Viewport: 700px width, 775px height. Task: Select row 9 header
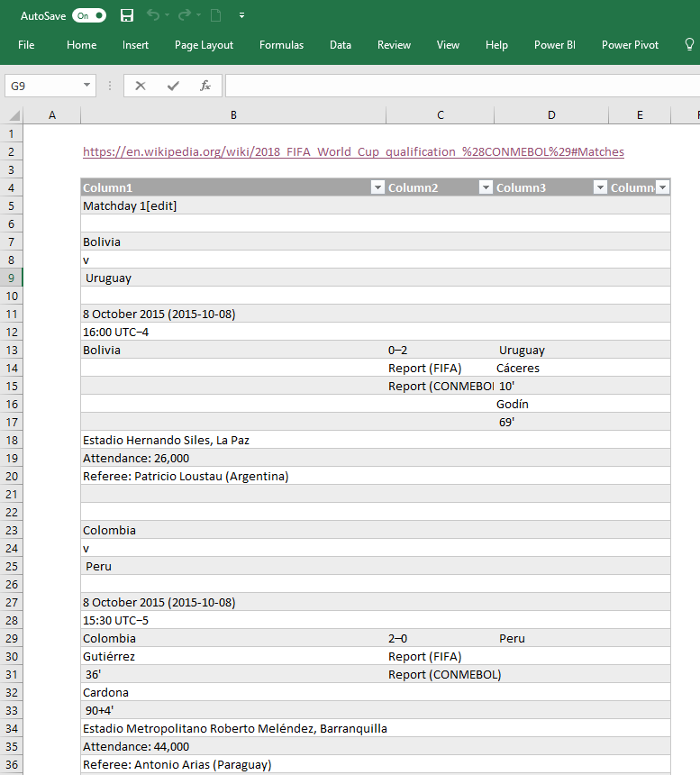[12, 278]
